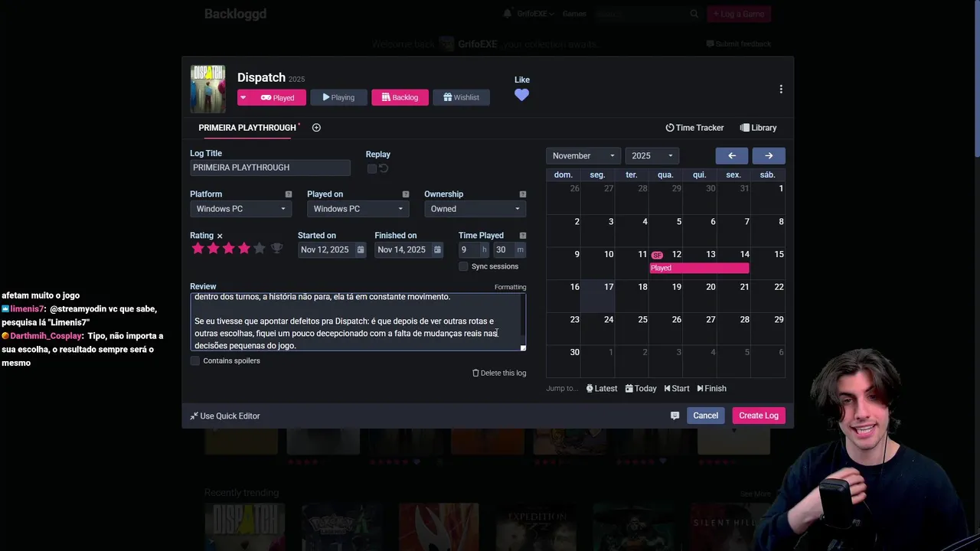Jump to Finish date
The height and width of the screenshot is (551, 980).
711,389
